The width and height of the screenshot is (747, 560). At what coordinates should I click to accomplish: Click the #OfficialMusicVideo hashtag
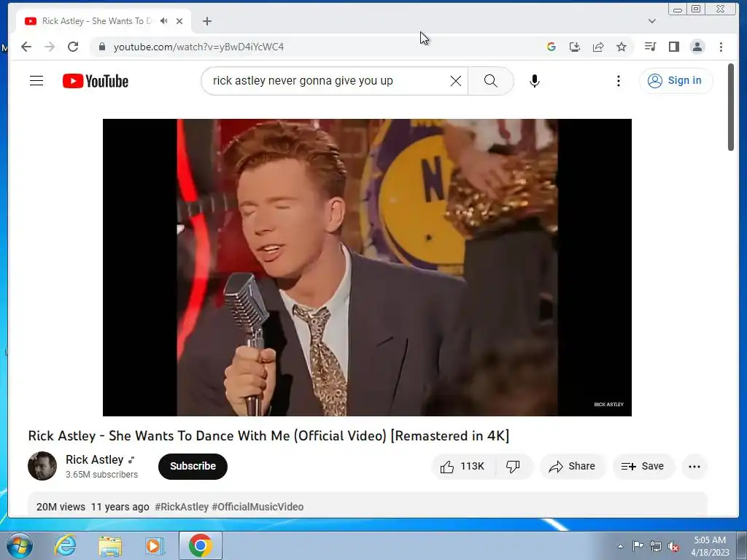point(258,507)
